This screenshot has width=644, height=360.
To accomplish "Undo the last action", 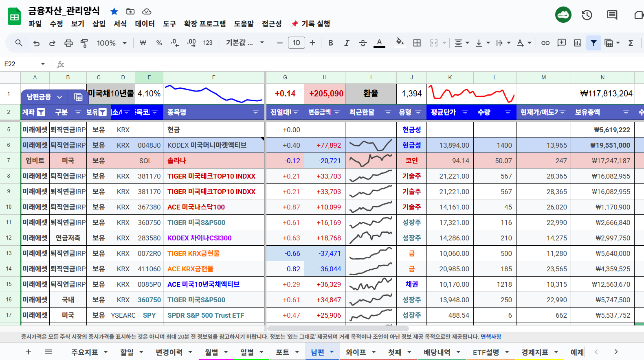I will [x=36, y=43].
